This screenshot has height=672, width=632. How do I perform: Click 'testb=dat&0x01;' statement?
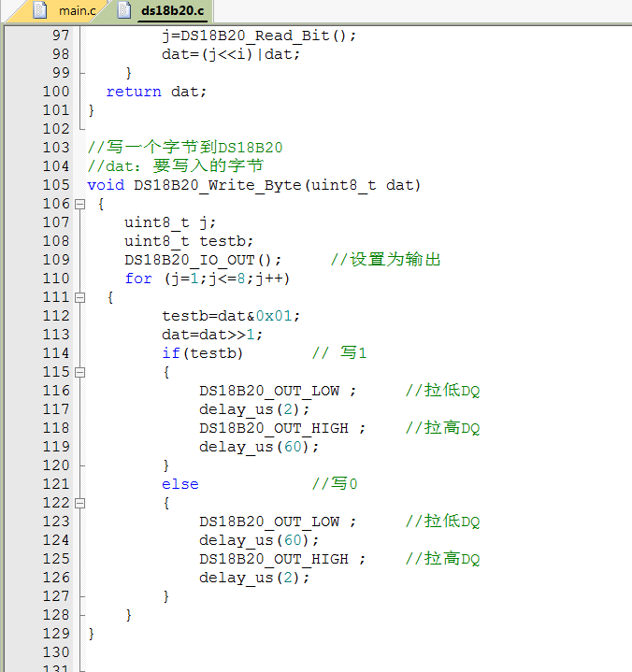coord(231,316)
